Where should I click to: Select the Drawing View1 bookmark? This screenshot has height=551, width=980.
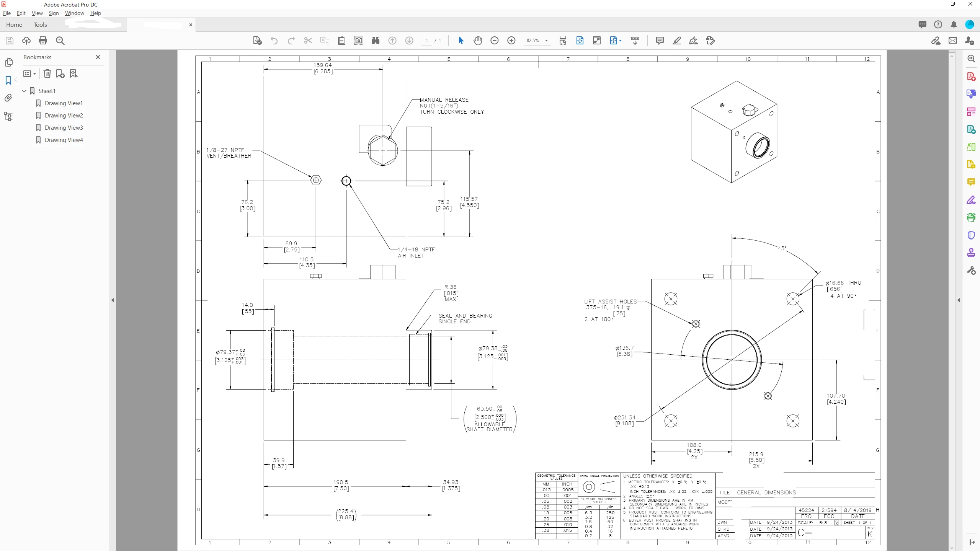pos(64,103)
